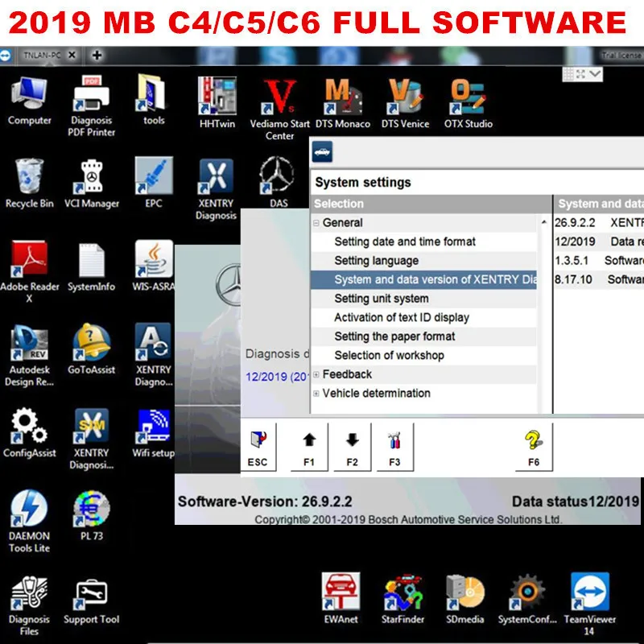Launch HHTwin shortcut
This screenshot has width=644, height=644.
[x=217, y=97]
